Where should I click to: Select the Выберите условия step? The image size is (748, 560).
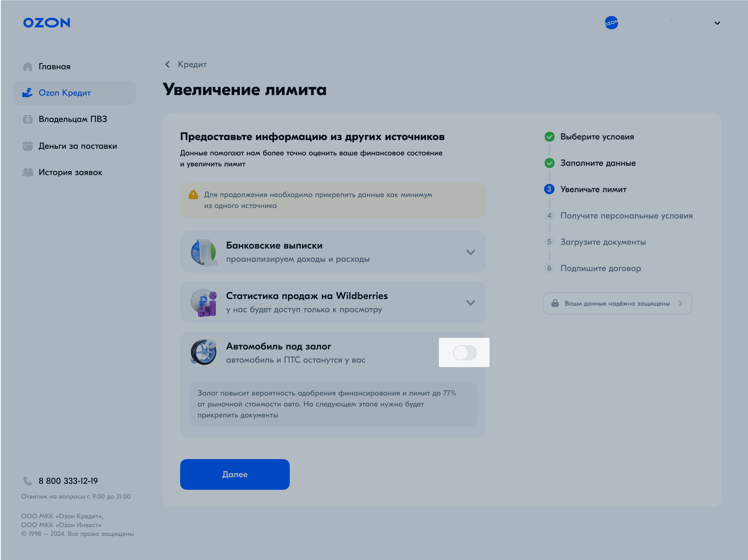597,137
